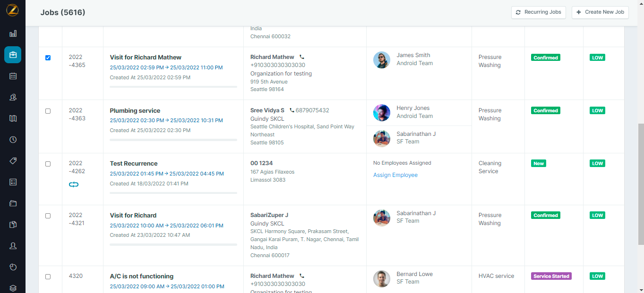
Task: Click phone icon next to Sree Vidya S
Action: [x=292, y=110]
